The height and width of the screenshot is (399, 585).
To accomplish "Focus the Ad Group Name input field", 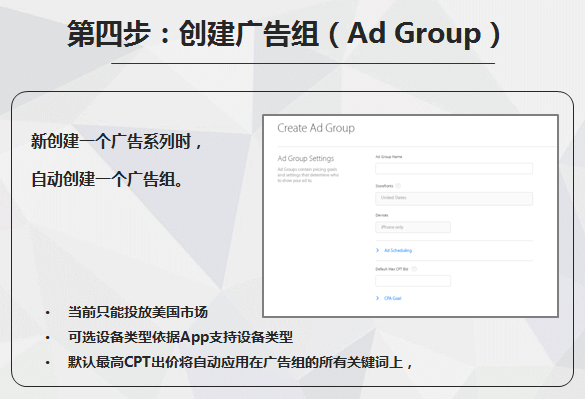I will (x=454, y=169).
